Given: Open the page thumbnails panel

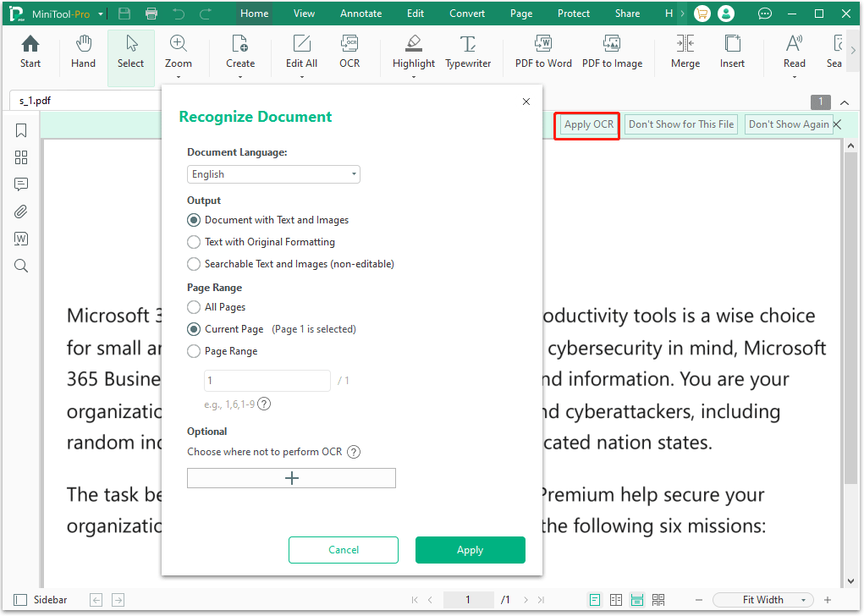Looking at the screenshot, I should tap(21, 157).
